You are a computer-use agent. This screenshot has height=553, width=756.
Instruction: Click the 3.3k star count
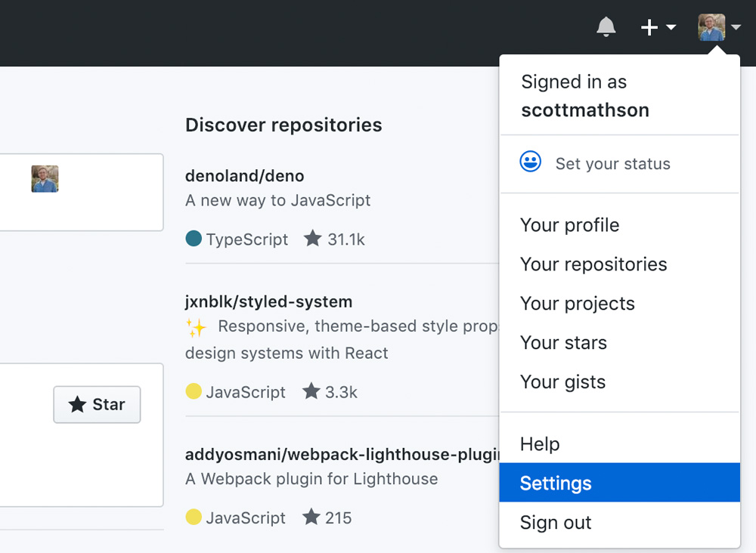pyautogui.click(x=341, y=392)
